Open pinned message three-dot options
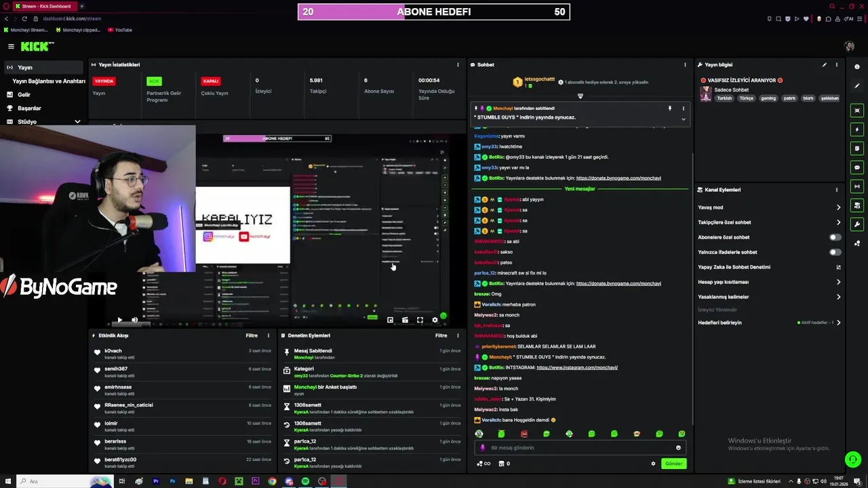Viewport: 868px width, 488px height. pos(683,108)
